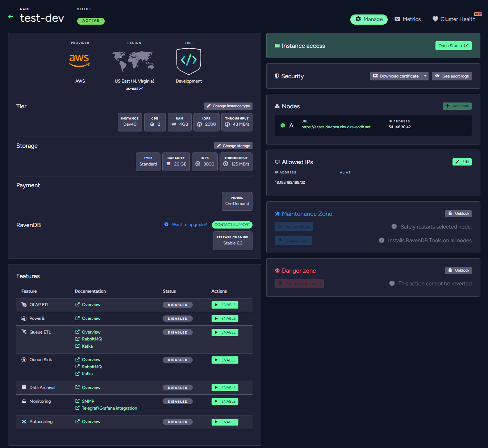Click info icon beside Installs RavenDB Tools
This screenshot has height=448, width=488.
[x=381, y=240]
